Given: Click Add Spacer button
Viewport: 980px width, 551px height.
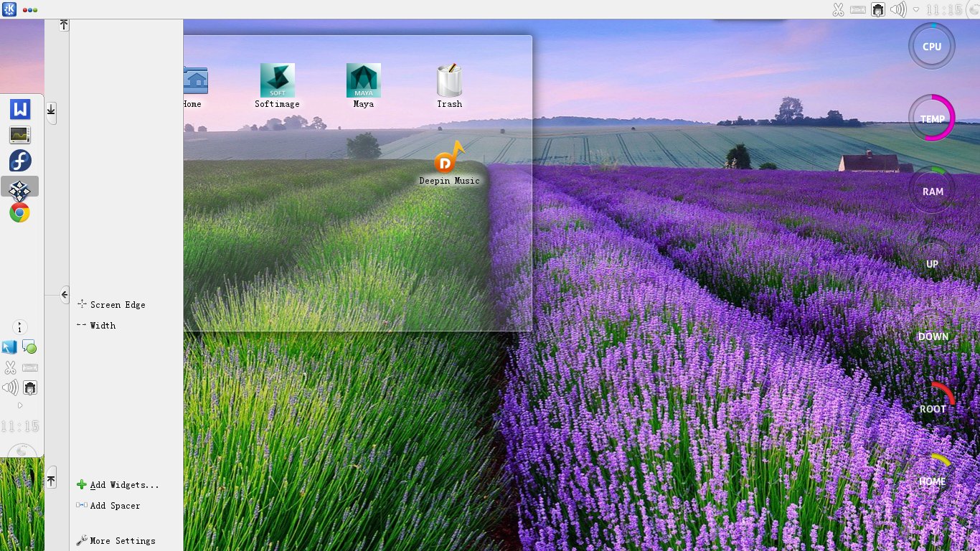Looking at the screenshot, I should tap(108, 506).
